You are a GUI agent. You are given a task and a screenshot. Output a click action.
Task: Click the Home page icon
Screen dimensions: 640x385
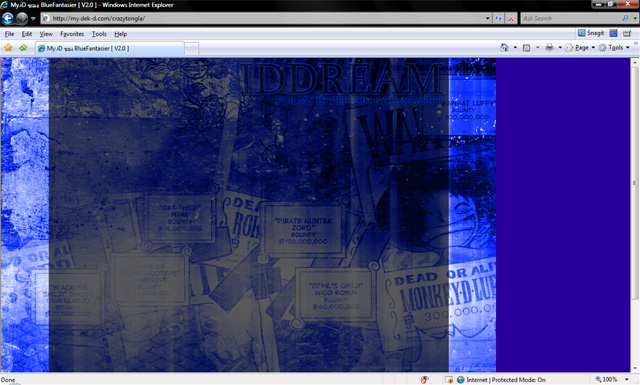point(504,48)
